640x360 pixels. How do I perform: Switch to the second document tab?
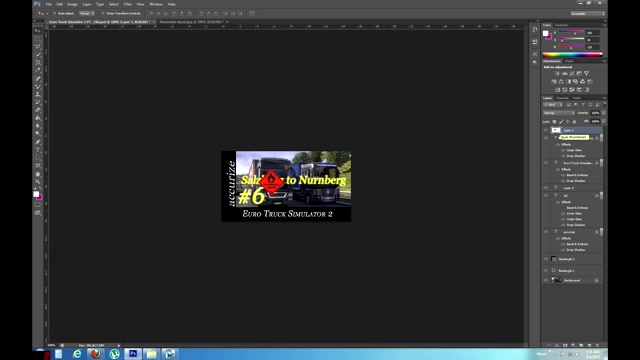[191, 22]
